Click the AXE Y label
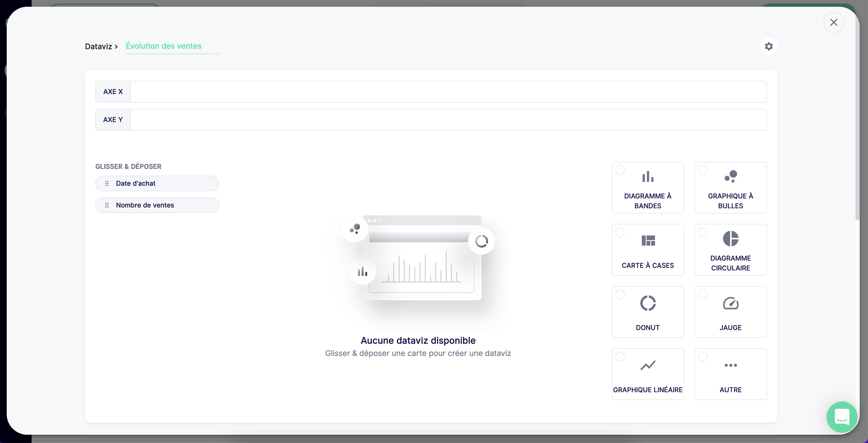 tap(113, 120)
